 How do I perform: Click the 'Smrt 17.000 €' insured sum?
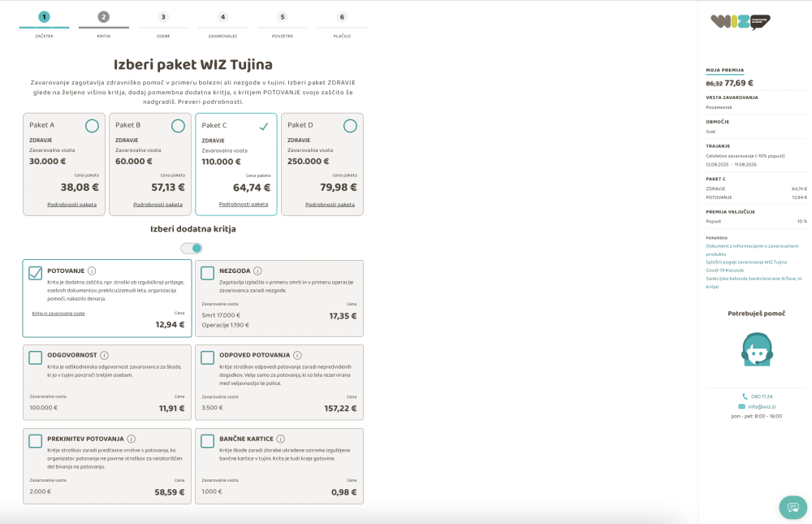(x=221, y=315)
